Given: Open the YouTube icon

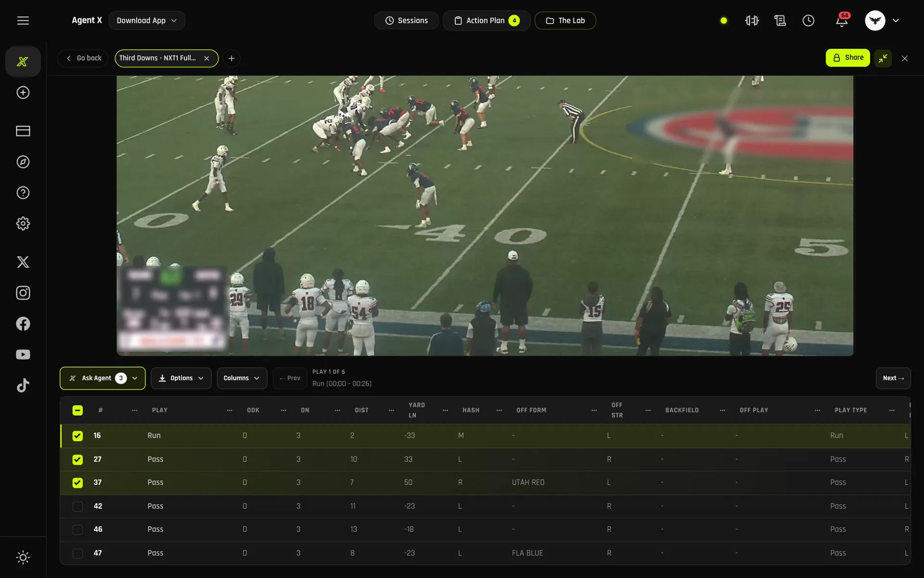Looking at the screenshot, I should 23,355.
